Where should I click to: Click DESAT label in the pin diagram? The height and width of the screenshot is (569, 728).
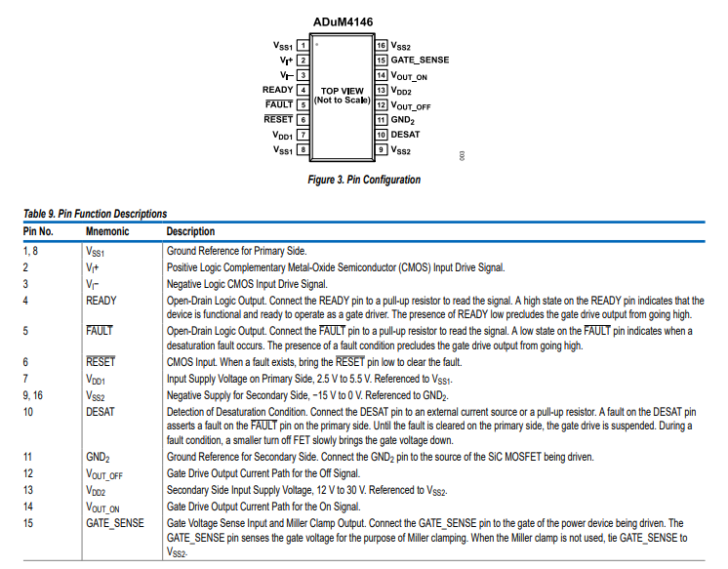405,135
